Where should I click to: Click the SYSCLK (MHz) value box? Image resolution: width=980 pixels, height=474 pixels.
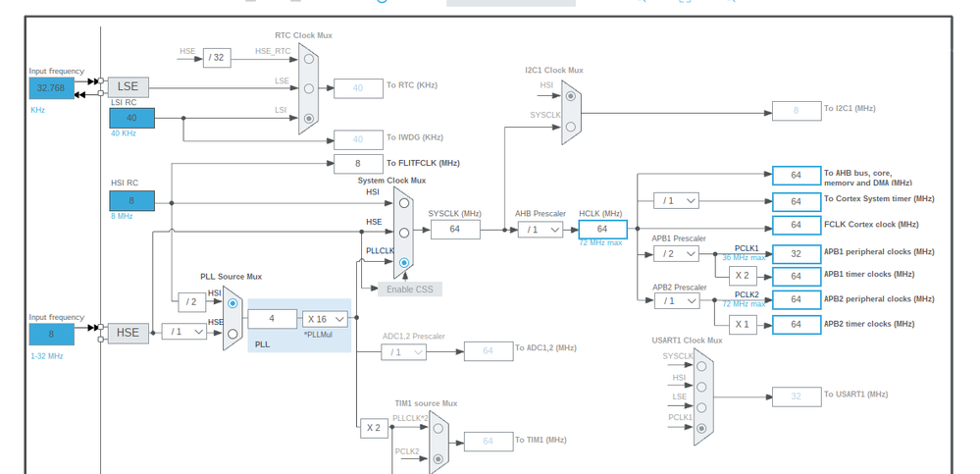454,230
